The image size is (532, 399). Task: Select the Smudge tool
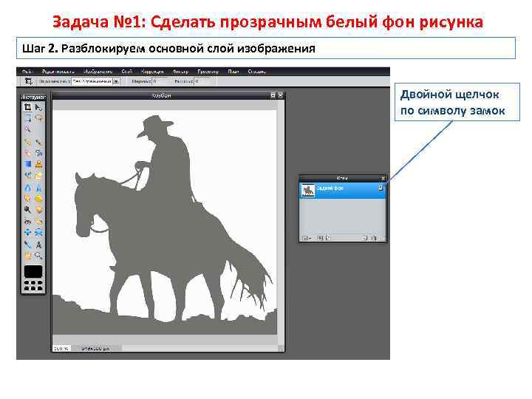(28, 199)
